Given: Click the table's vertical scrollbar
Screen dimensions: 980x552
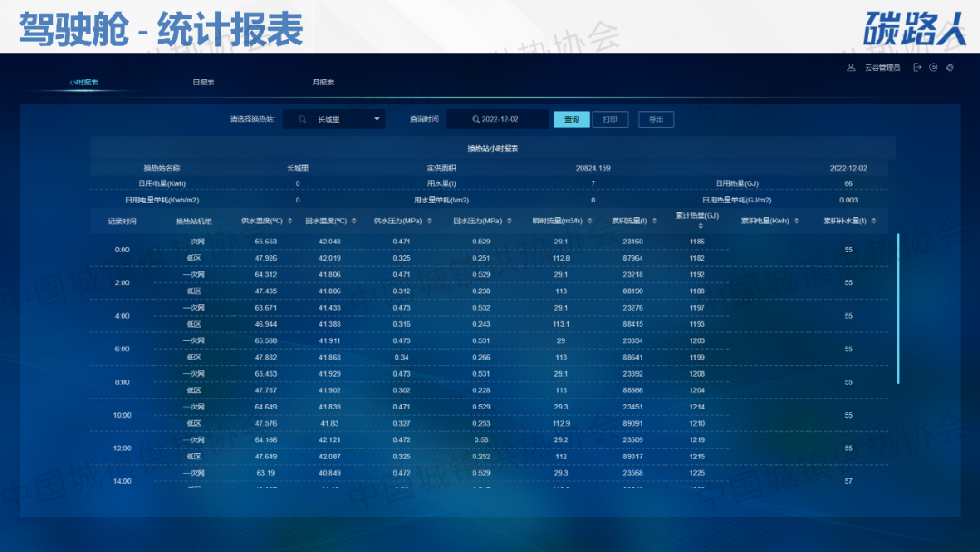Looking at the screenshot, I should 898,309.
